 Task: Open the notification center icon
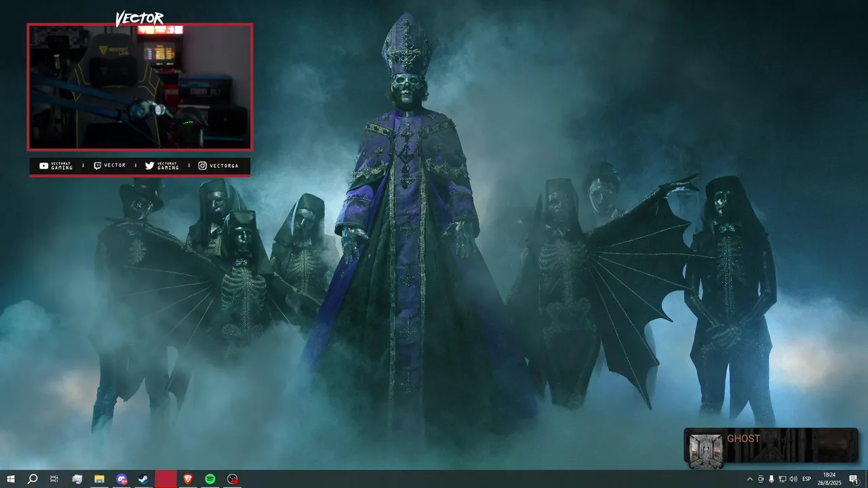[854, 479]
